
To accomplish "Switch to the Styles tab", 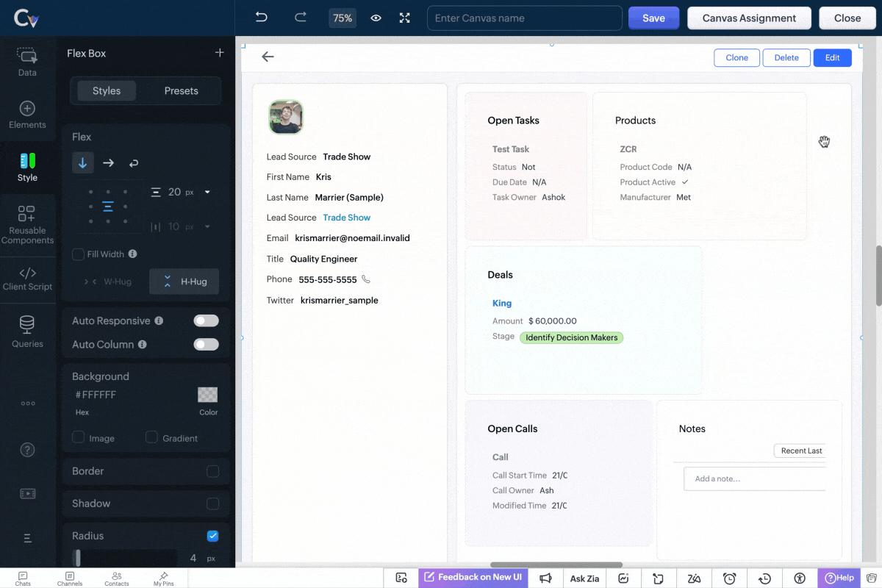I will [107, 91].
